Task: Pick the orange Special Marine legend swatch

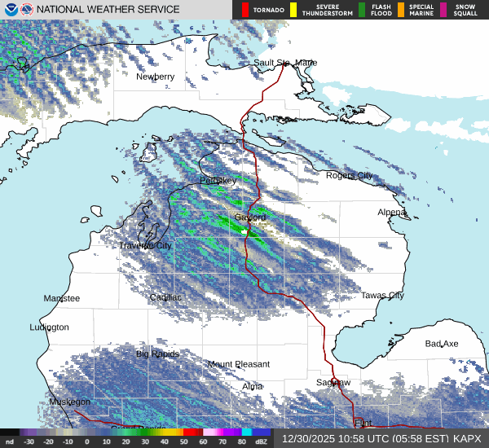Action: coord(402,10)
